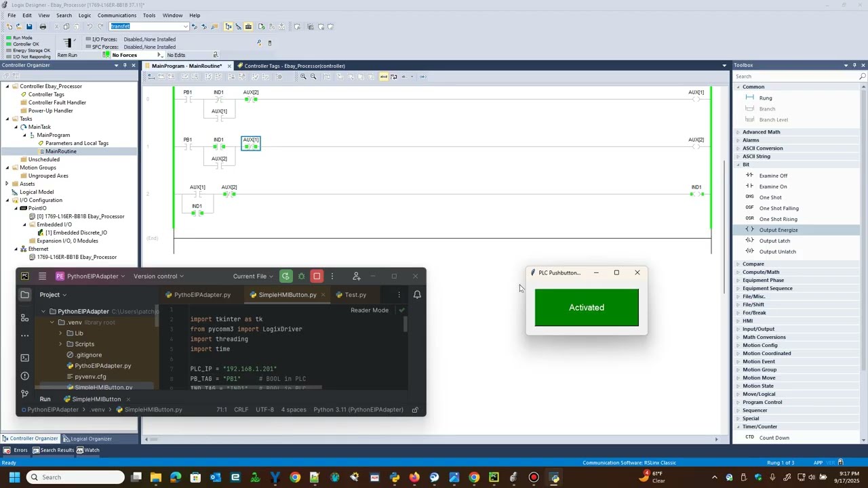Pick the One Shot instruction
The width and height of the screenshot is (868, 488).
(770, 197)
